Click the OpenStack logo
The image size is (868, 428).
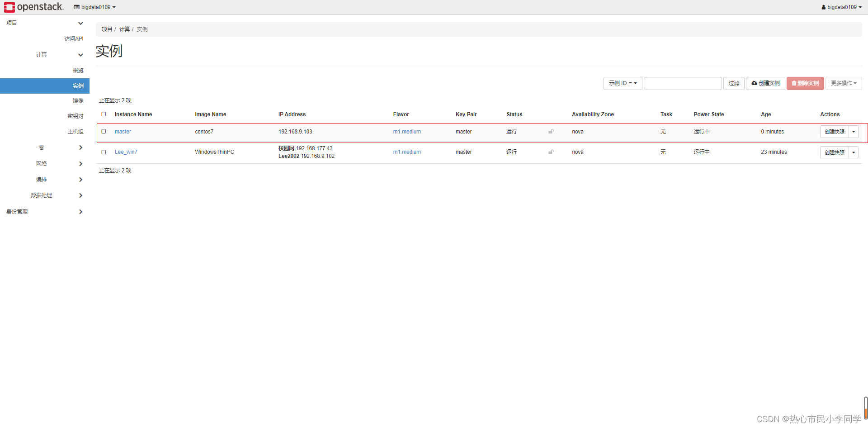pyautogui.click(x=34, y=7)
